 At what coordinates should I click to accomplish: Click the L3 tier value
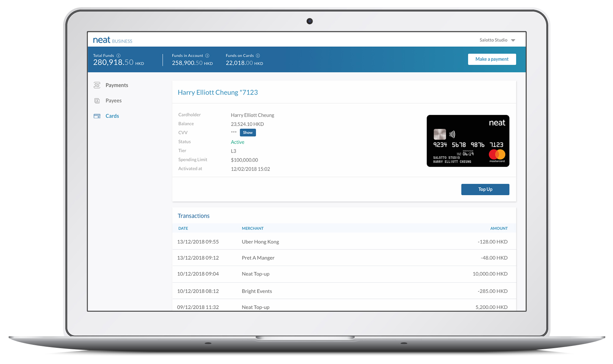point(233,151)
